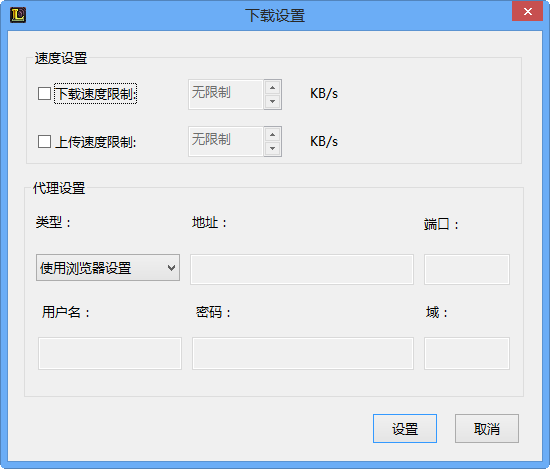Click the 密码 password input field
This screenshot has width=550, height=469.
303,353
